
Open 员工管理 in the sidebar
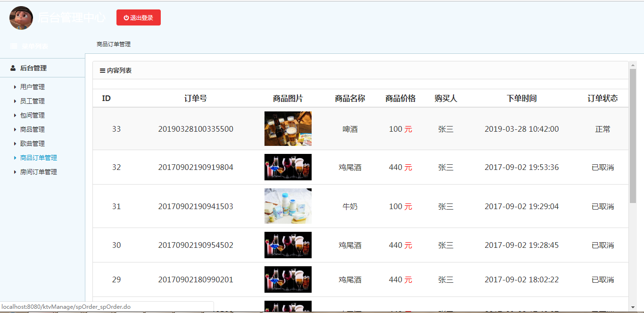coord(33,101)
